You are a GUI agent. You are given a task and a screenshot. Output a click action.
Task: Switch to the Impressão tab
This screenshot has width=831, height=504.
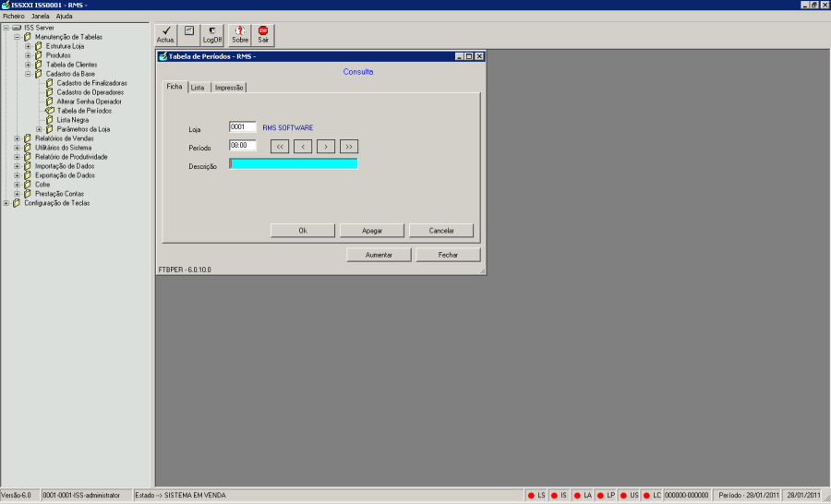tap(229, 88)
